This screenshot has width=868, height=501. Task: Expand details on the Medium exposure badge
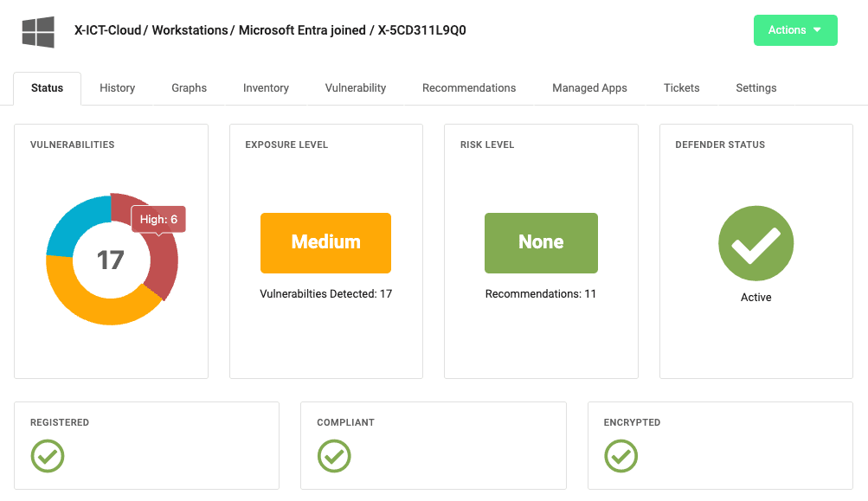click(x=325, y=243)
